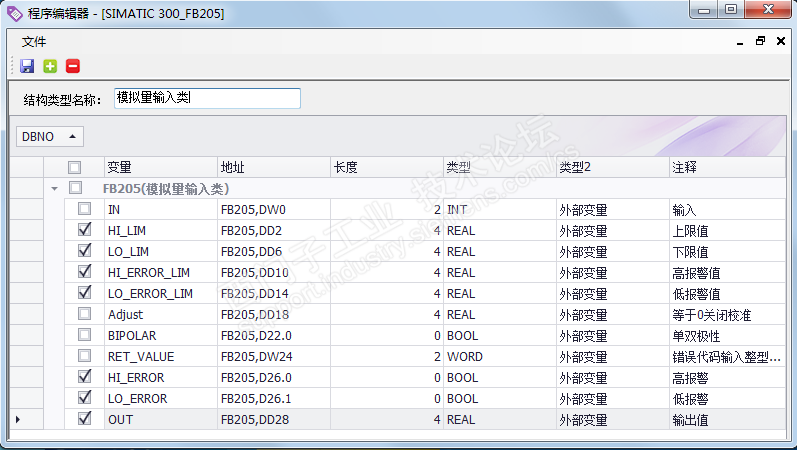Click the comment cell 下限值
This screenshot has width=797, height=450.
tap(727, 252)
